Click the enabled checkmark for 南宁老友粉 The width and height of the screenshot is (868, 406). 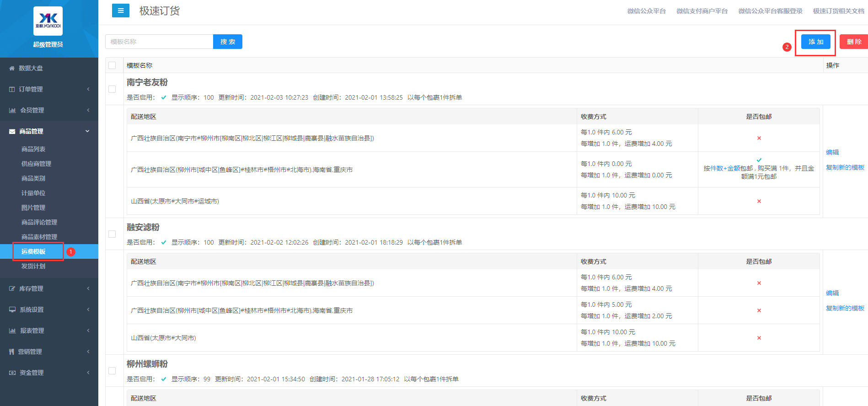[164, 97]
